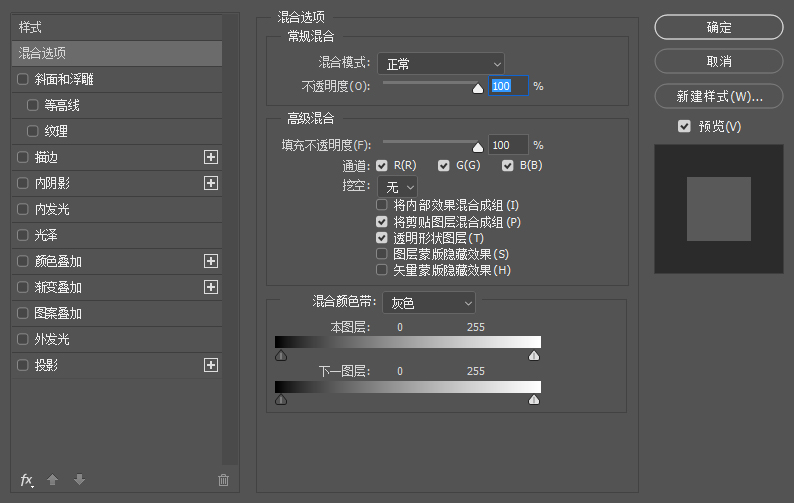
Task: Tick the 描边 effect checkbox
Action: pyautogui.click(x=23, y=157)
